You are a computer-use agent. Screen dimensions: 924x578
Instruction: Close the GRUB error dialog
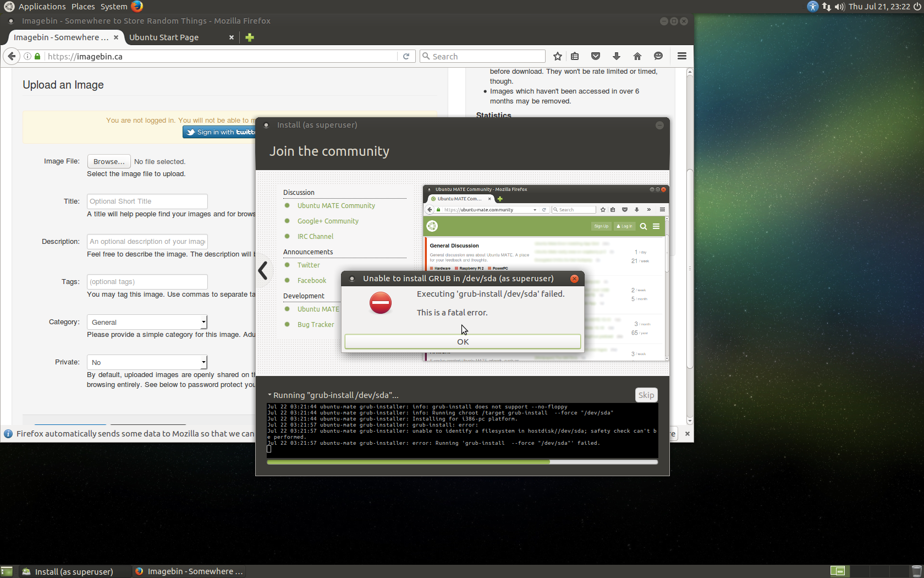pos(574,279)
